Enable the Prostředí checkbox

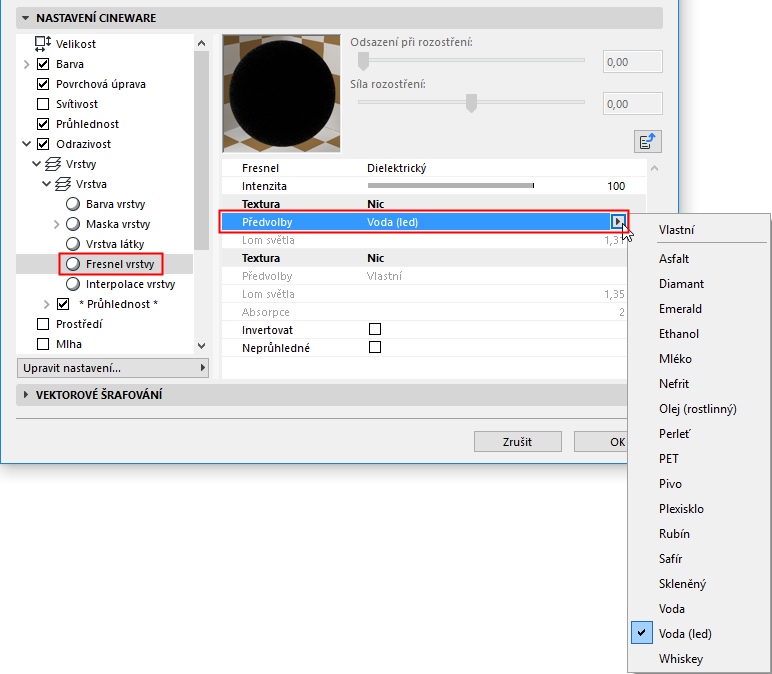click(43, 324)
